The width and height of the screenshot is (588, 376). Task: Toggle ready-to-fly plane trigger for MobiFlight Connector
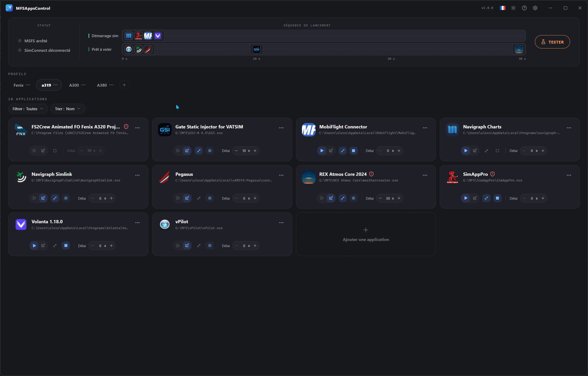[331, 151]
